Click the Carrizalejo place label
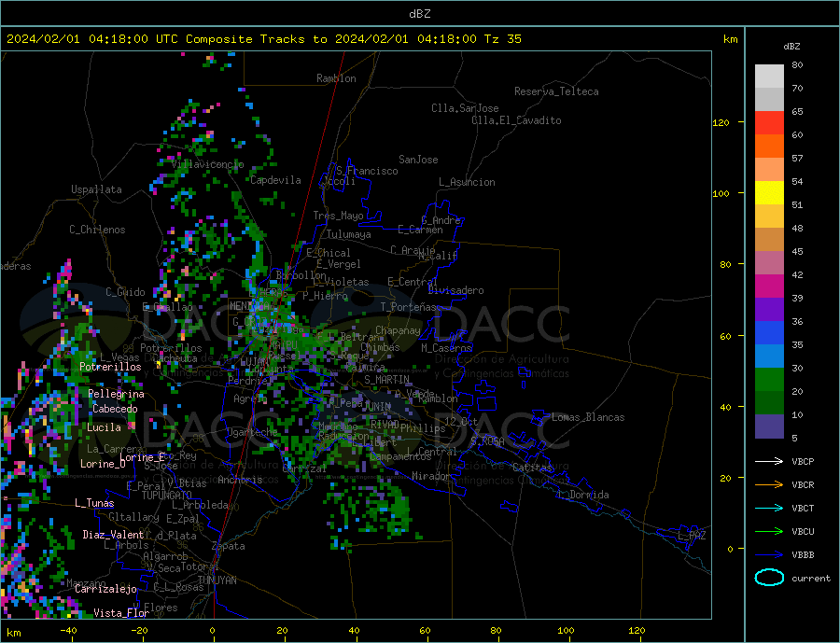This screenshot has height=643, width=840. 106,589
